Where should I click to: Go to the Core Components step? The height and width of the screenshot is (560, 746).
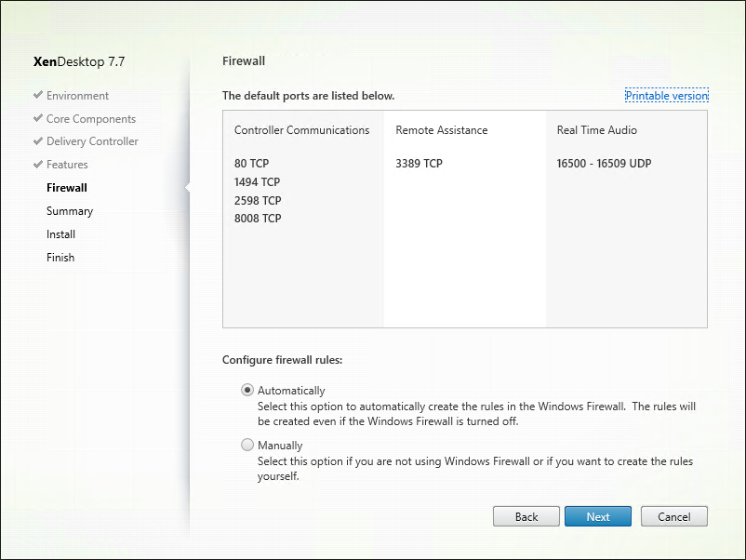(x=91, y=119)
